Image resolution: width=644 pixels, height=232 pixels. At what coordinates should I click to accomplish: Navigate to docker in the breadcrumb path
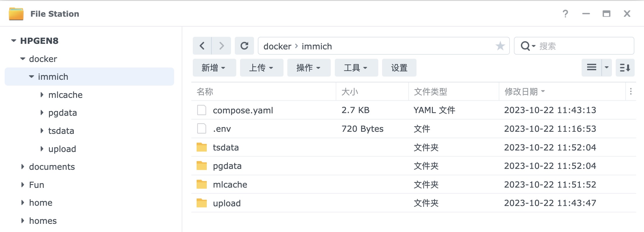pos(277,46)
